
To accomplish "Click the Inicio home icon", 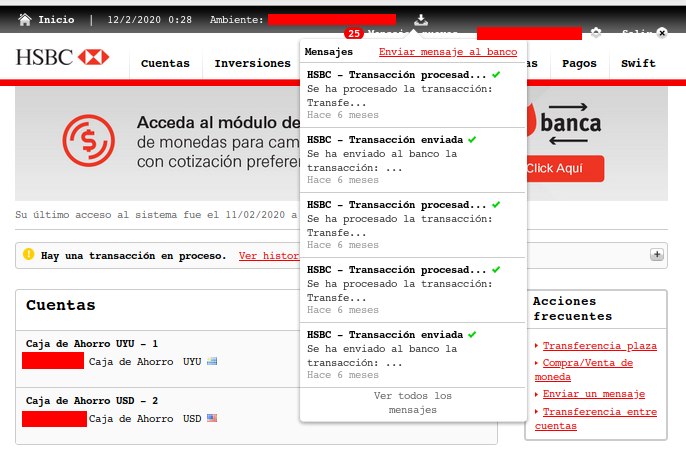I will (x=25, y=19).
